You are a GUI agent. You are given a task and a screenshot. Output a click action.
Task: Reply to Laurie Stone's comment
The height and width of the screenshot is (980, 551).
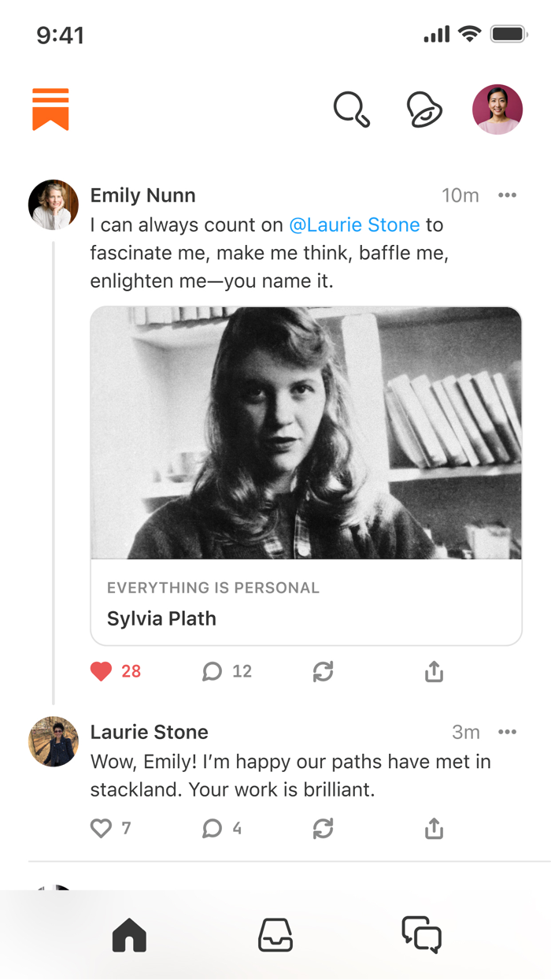(213, 828)
